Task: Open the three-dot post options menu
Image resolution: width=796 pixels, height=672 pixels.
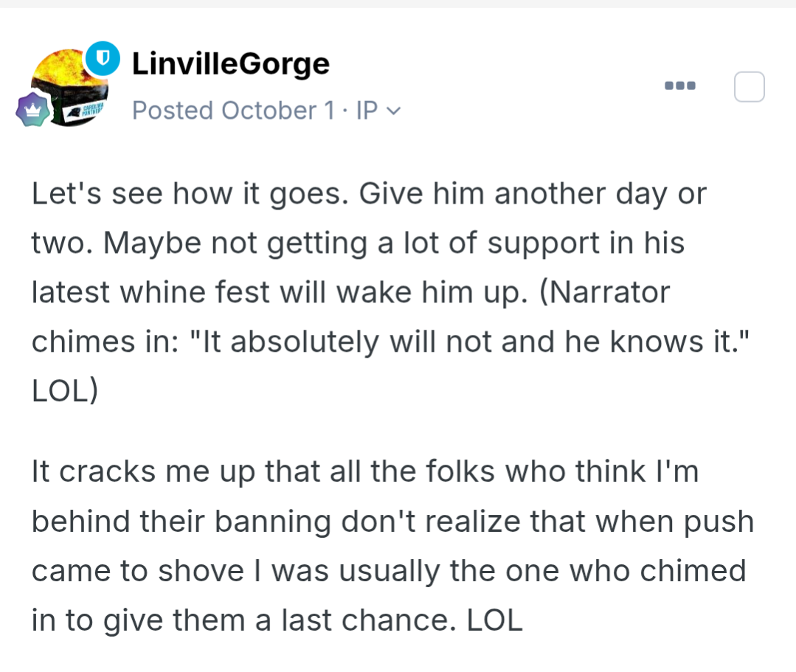Action: [x=679, y=86]
